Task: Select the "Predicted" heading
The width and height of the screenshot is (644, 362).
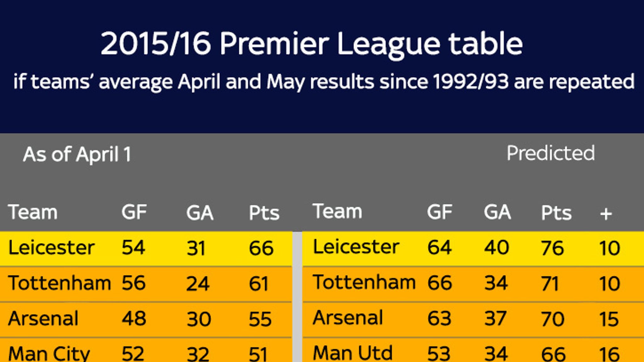Action: pyautogui.click(x=551, y=153)
